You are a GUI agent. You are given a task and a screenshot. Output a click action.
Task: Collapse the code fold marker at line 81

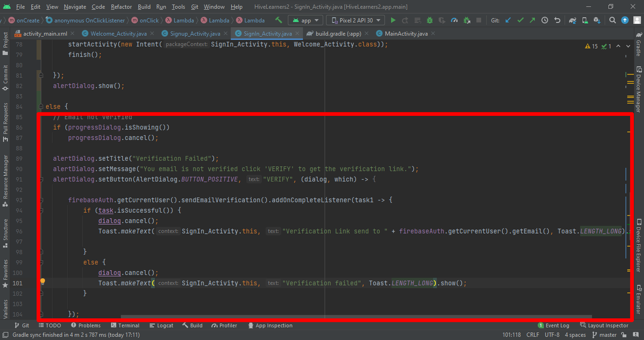coord(41,76)
